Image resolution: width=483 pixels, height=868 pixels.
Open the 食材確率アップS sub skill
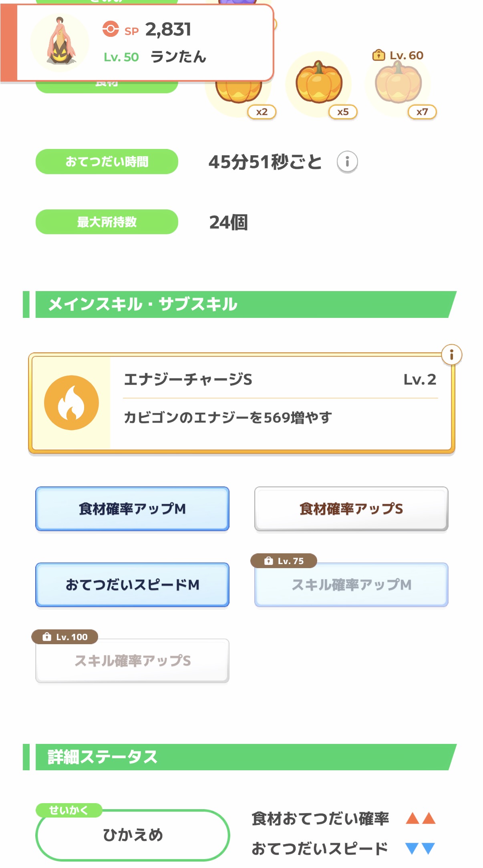point(351,509)
